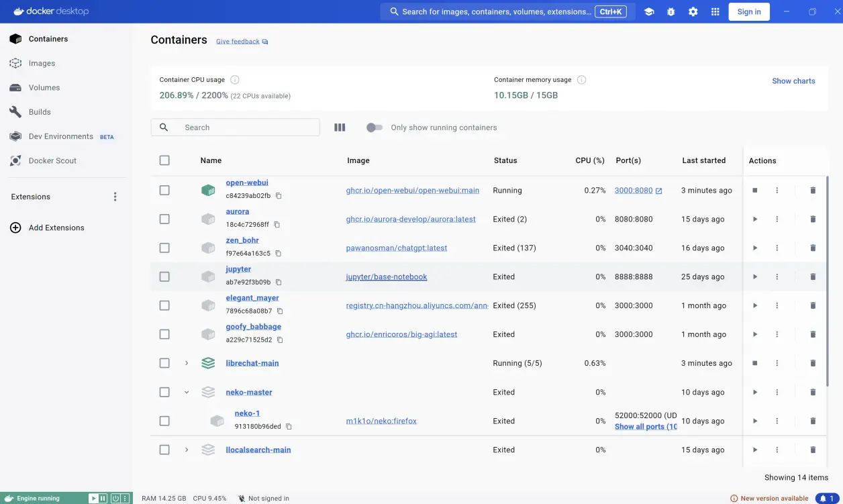The height and width of the screenshot is (504, 843).
Task: Tick the librechat-main row checkbox
Action: [164, 363]
